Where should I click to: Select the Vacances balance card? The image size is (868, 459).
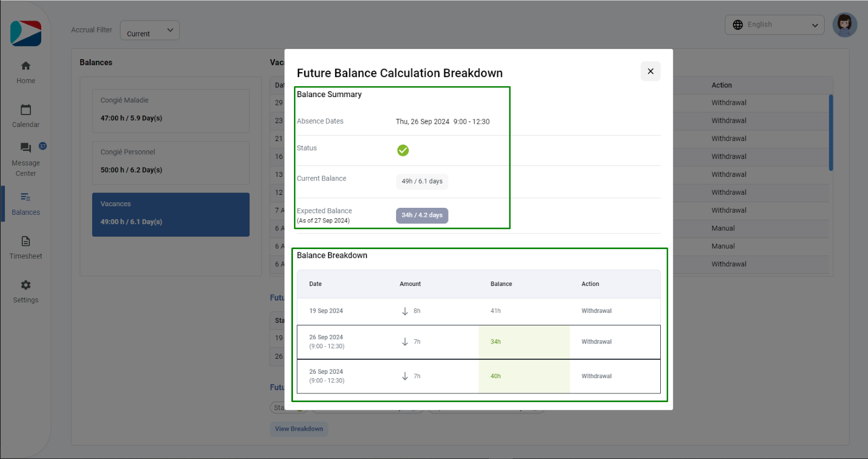[x=171, y=214]
